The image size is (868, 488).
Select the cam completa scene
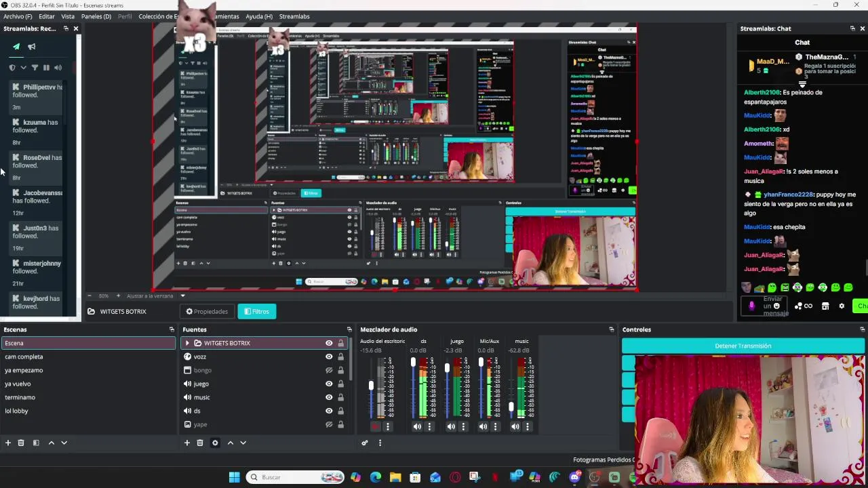pyautogui.click(x=87, y=357)
